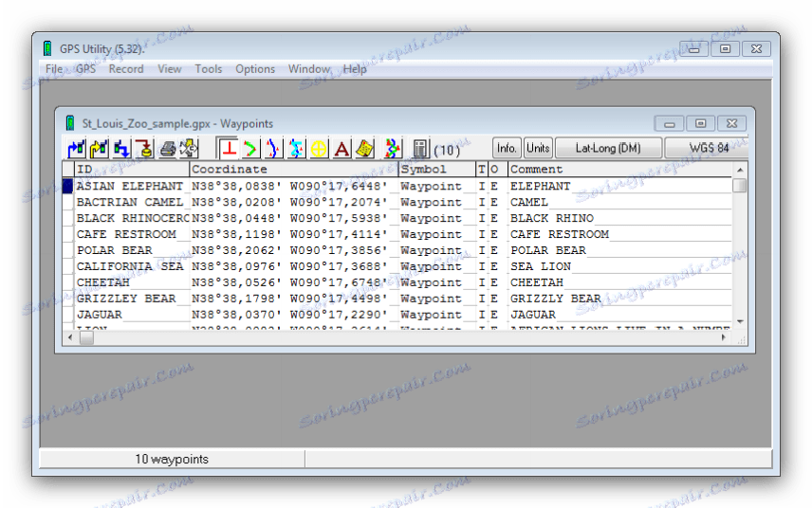Select the BLACK RHINOCERC waypoint ID cell

point(132,218)
